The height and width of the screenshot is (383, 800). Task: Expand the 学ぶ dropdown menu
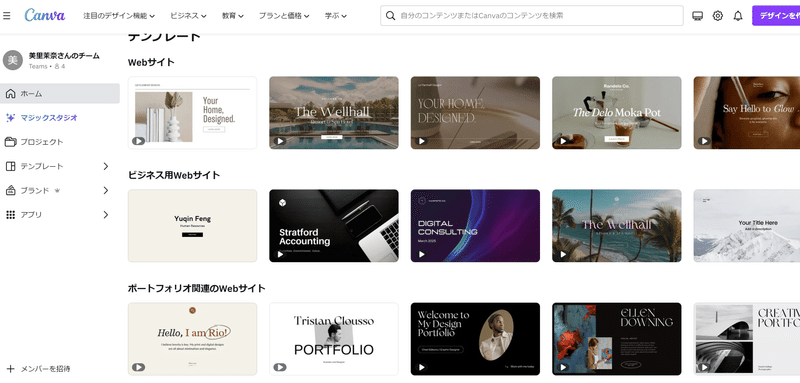(x=336, y=16)
